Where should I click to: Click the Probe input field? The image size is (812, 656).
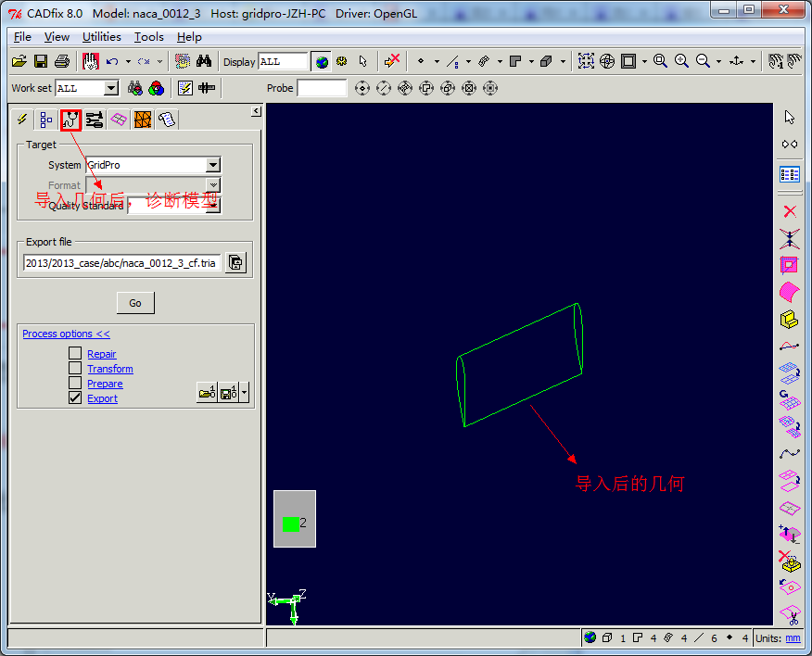coord(322,88)
